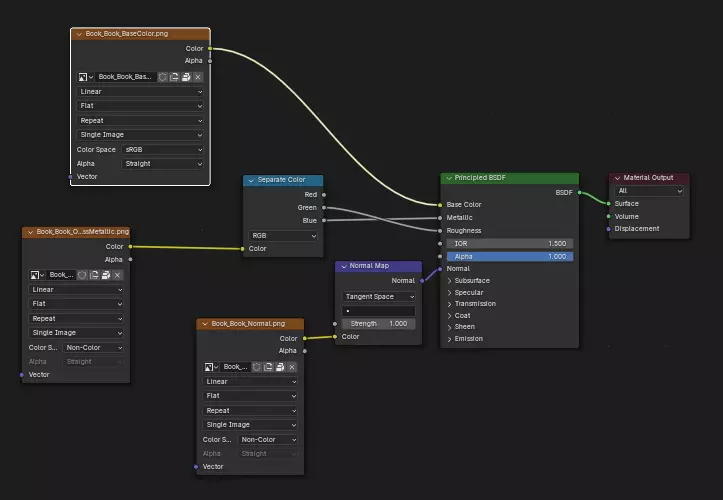Open image file icon in BaseColor node

coord(174,77)
